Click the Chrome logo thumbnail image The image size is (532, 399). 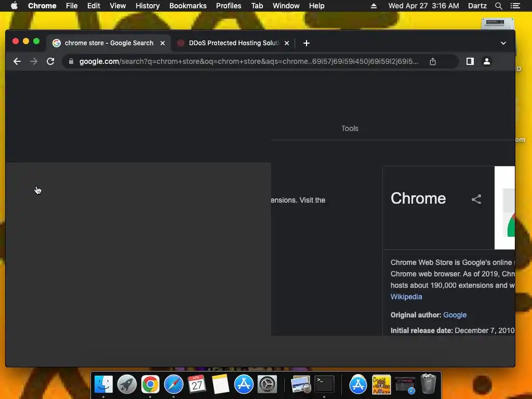(505, 208)
